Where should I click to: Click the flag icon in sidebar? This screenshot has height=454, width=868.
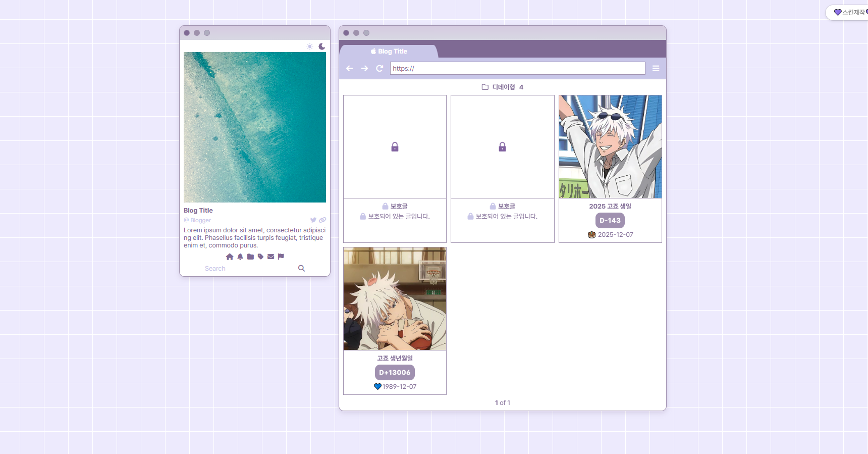click(x=281, y=257)
